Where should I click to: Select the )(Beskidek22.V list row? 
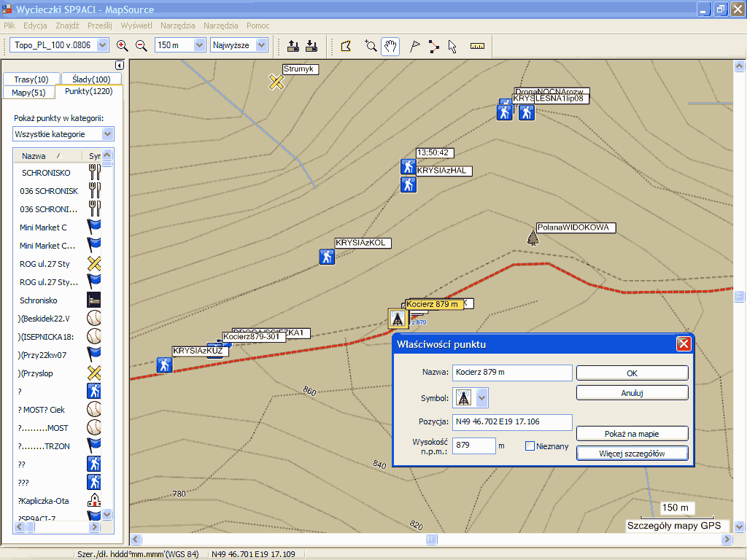(x=57, y=319)
